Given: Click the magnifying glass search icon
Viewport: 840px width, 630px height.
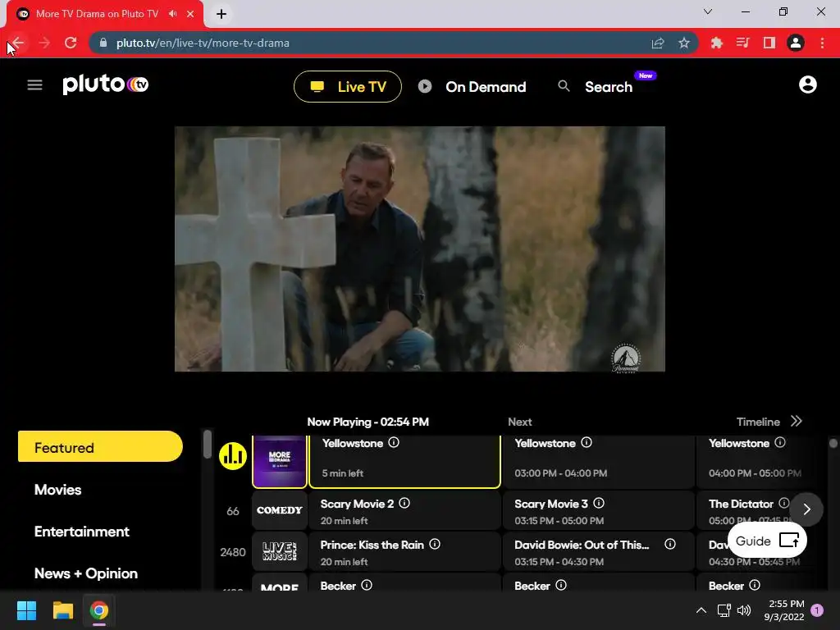Looking at the screenshot, I should tap(564, 85).
